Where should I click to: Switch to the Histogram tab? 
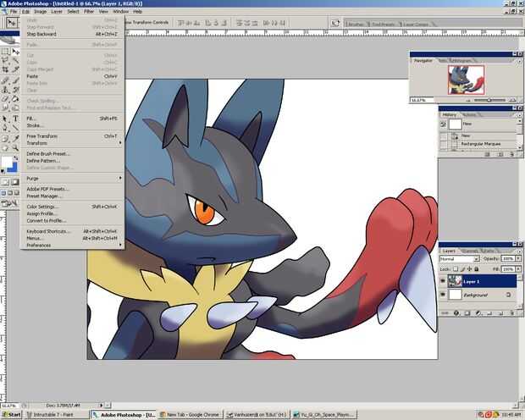click(x=462, y=61)
